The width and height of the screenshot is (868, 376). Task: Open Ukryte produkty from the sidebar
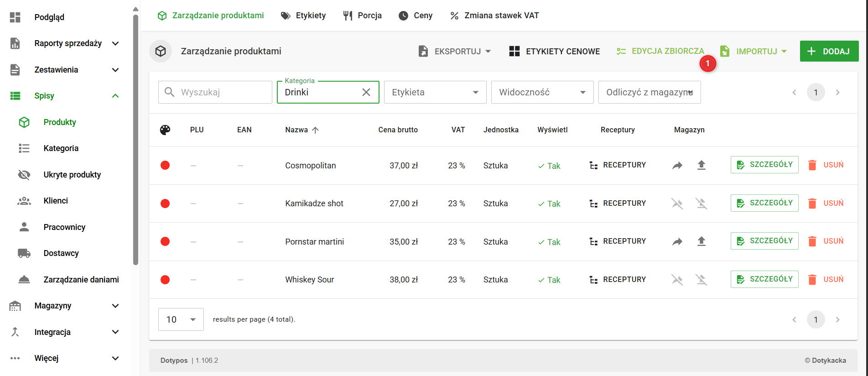tap(72, 175)
